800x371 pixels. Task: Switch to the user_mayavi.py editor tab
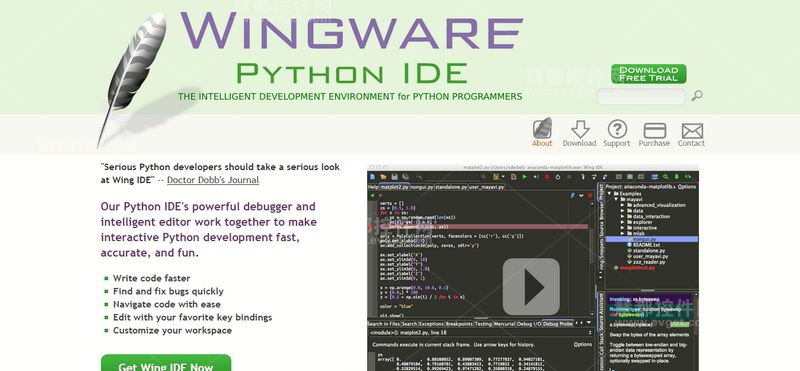pos(487,187)
